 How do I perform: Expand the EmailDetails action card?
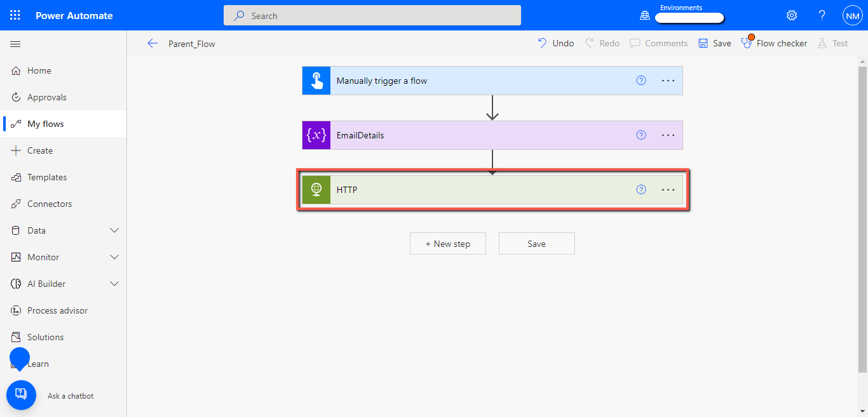click(x=492, y=135)
